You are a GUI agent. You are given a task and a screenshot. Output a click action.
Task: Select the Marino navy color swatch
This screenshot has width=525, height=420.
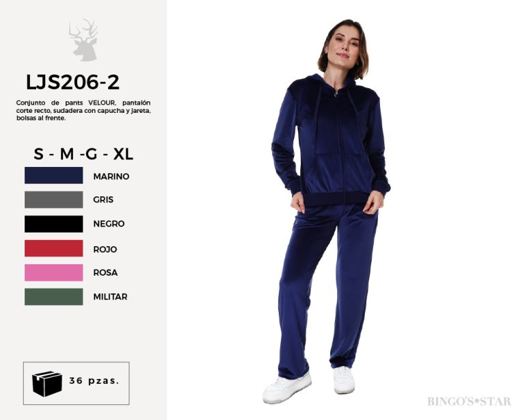tap(53, 175)
